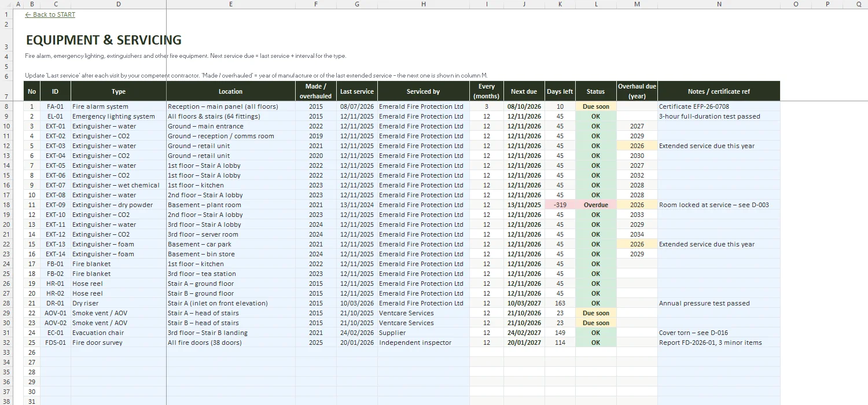The image size is (868, 405).
Task: Select 'Extinguisher – dry powder' cell
Action: 119,205
